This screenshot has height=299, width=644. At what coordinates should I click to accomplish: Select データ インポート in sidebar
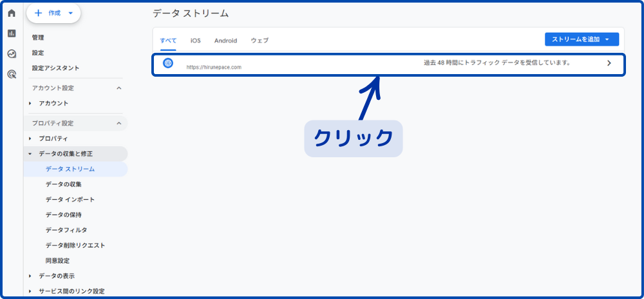[x=70, y=200]
